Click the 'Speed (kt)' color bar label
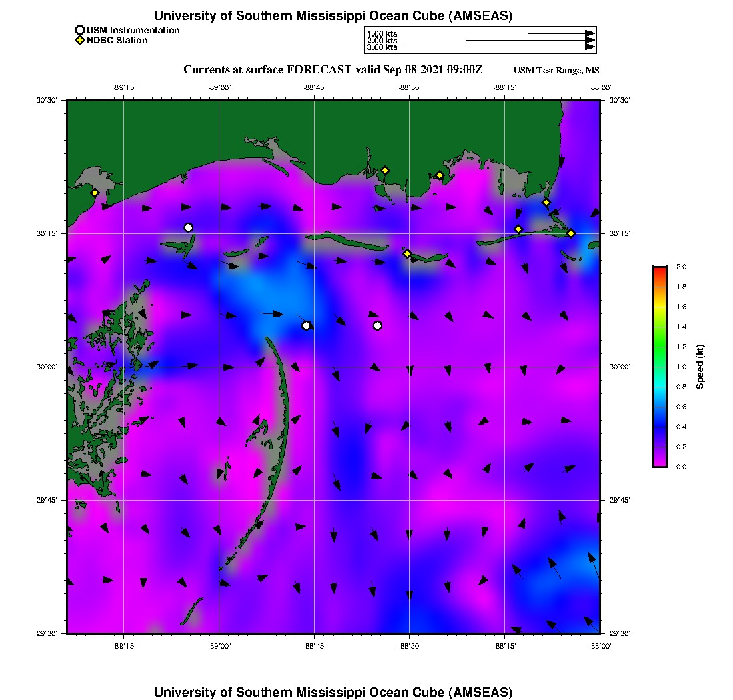This screenshot has height=700, width=733. click(700, 367)
